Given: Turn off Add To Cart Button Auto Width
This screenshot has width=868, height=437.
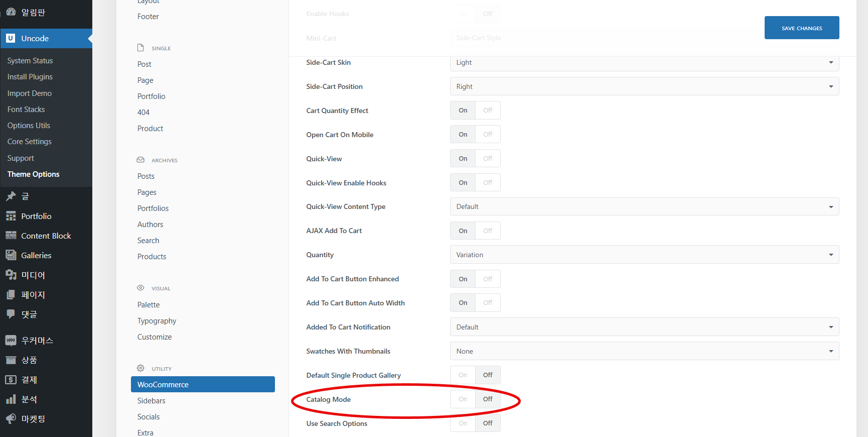Looking at the screenshot, I should coord(488,303).
